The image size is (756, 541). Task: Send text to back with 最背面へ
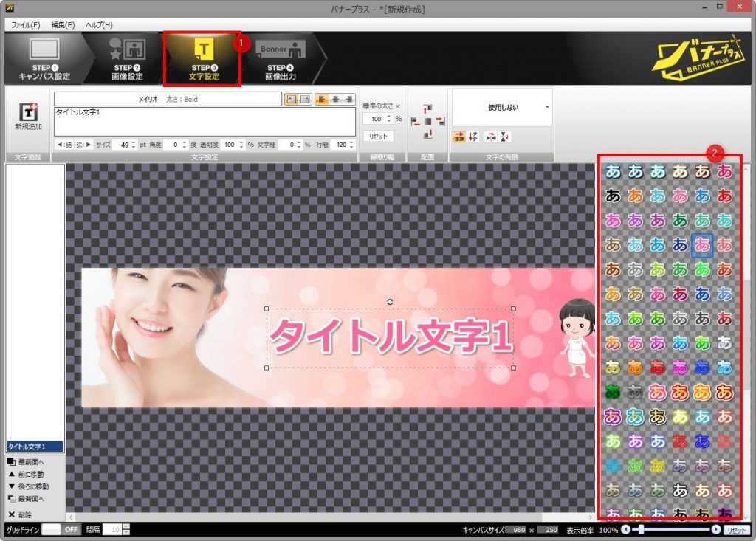click(x=26, y=499)
